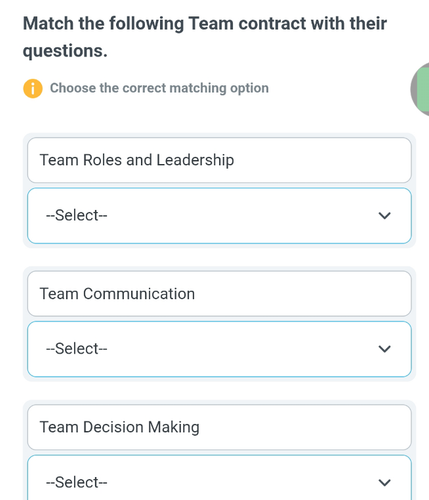The height and width of the screenshot is (500, 429).
Task: Click the word 'questions.' in the heading
Action: pos(65,51)
